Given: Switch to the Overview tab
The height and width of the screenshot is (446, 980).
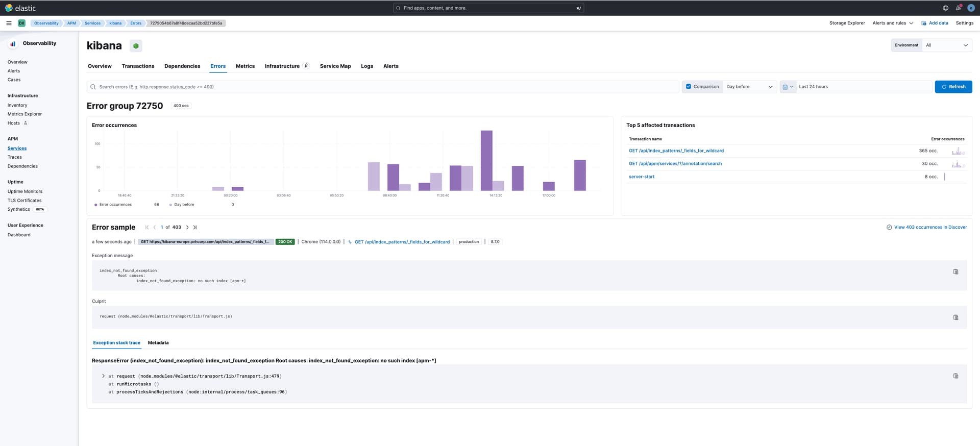Looking at the screenshot, I should pyautogui.click(x=100, y=66).
